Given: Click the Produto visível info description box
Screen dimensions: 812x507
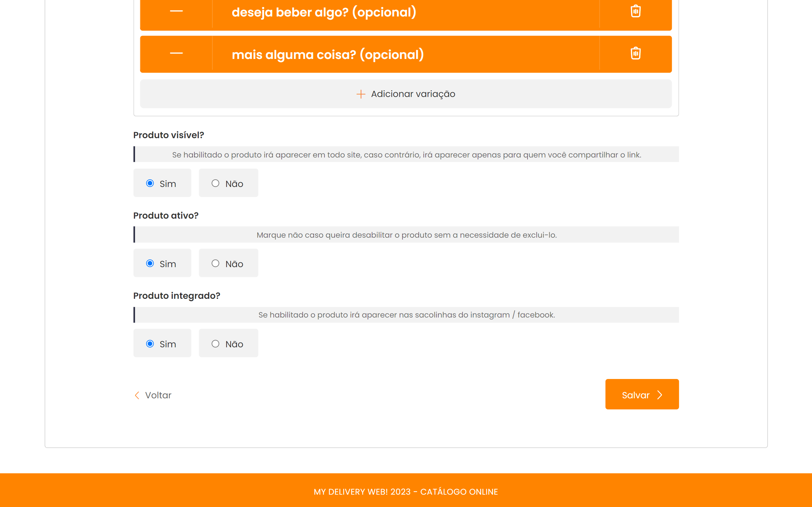Looking at the screenshot, I should point(406,155).
